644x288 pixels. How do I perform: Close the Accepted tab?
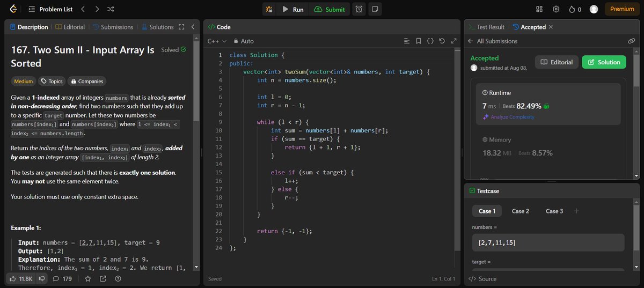551,27
